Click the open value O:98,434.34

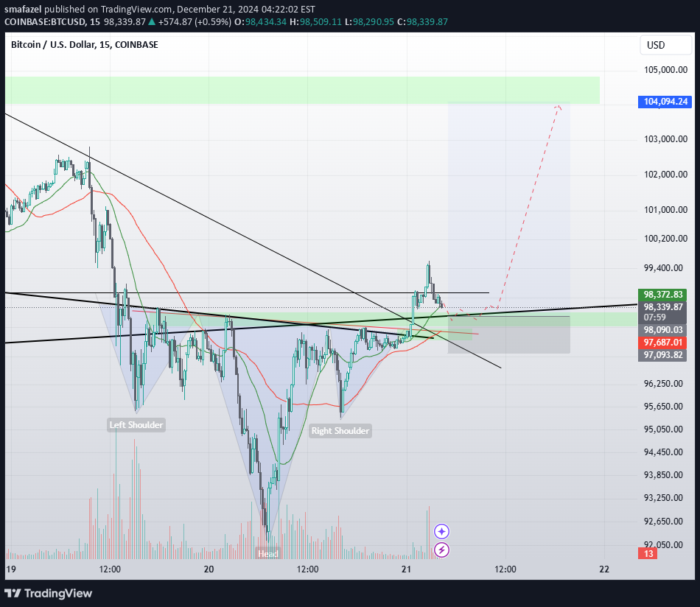coord(260,22)
